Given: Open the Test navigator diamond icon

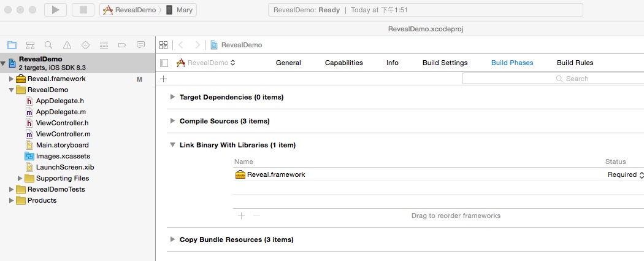Looking at the screenshot, I should [85, 45].
